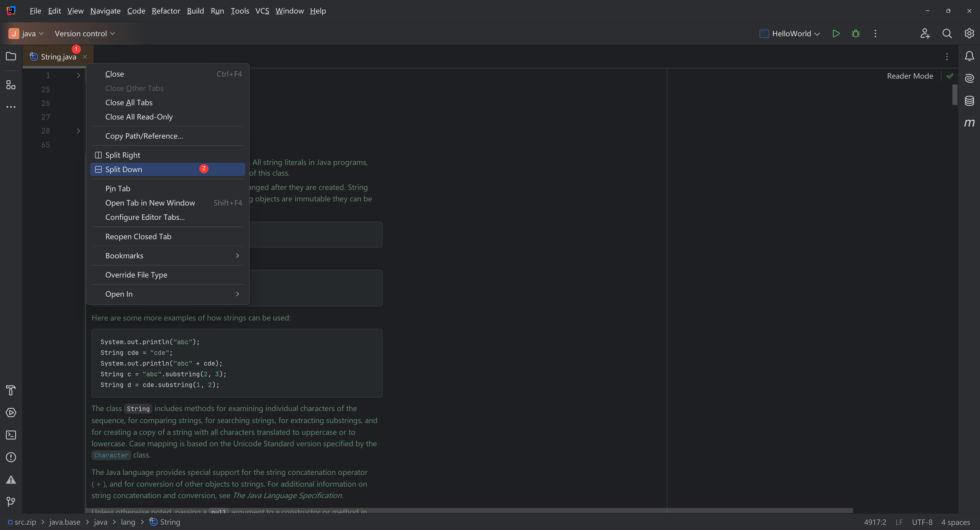Viewport: 980px width, 530px height.
Task: Open the Terminal tool window
Action: click(x=11, y=435)
